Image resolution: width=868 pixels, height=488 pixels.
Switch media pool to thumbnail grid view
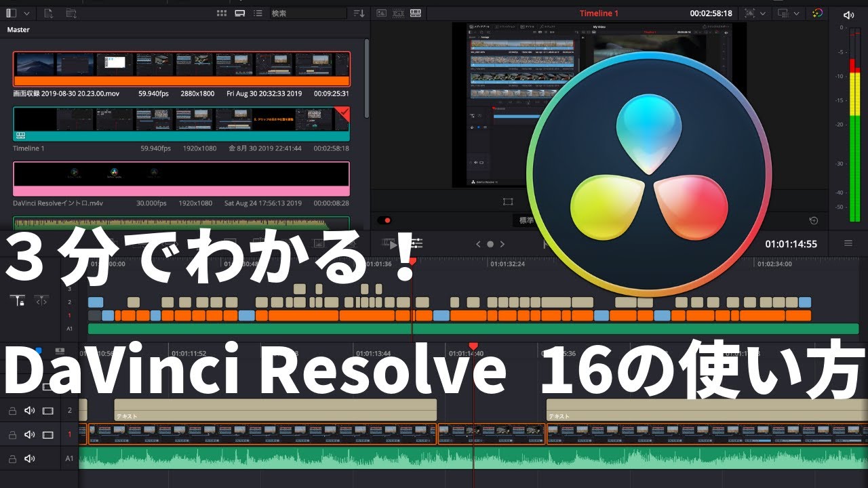(x=222, y=13)
